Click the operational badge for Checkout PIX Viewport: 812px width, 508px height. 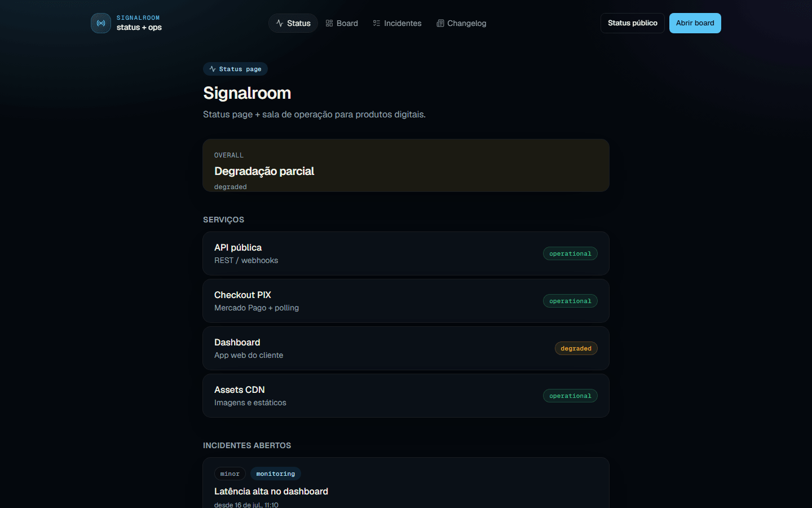point(570,301)
